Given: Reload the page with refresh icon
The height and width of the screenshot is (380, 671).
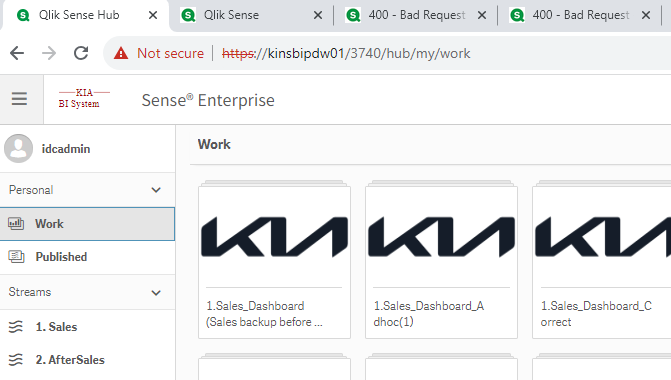Looking at the screenshot, I should (x=81, y=53).
